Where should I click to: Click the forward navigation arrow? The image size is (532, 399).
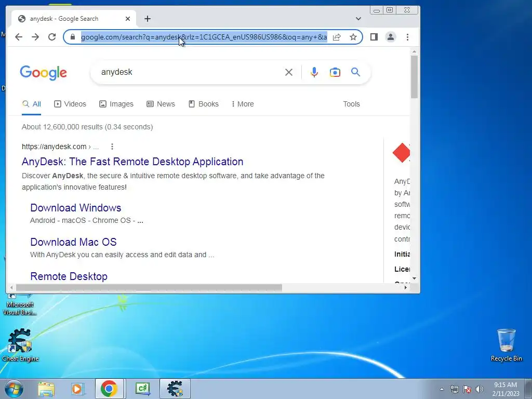pyautogui.click(x=35, y=37)
